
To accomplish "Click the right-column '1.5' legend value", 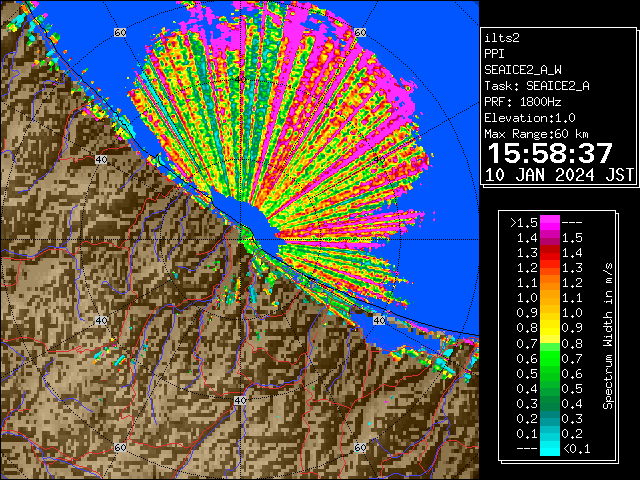I will tap(572, 238).
